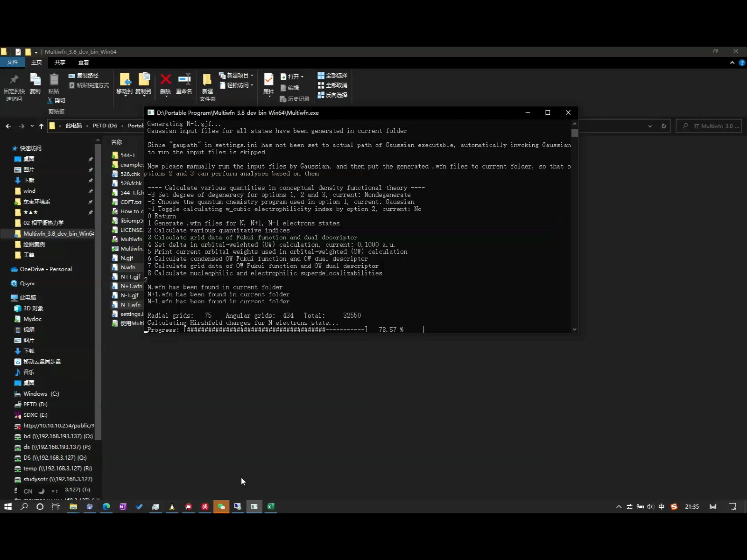Image resolution: width=747 pixels, height=560 pixels.
Task: Switch to the Share (共享) tab
Action: click(60, 63)
